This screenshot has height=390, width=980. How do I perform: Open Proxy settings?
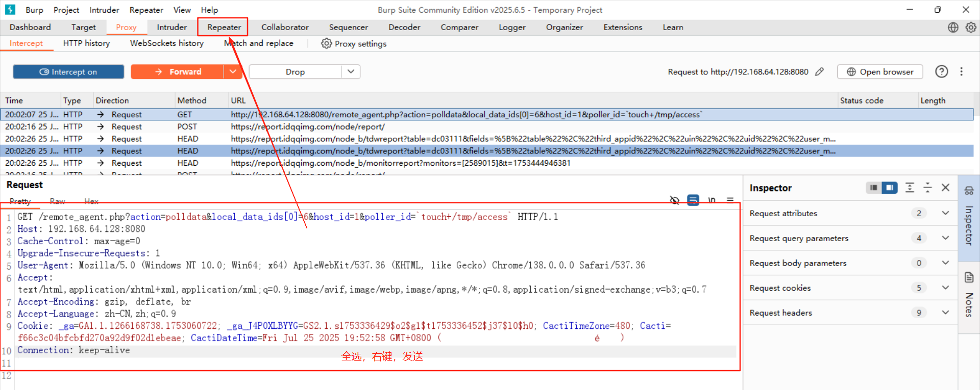point(354,44)
